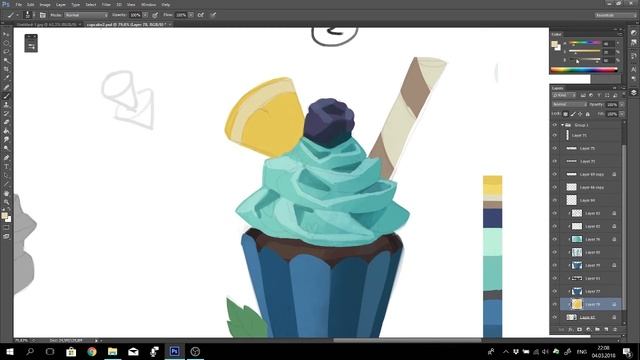Click the hue slider in Color panel
Viewport: 640px width, 360px height.
click(x=585, y=42)
